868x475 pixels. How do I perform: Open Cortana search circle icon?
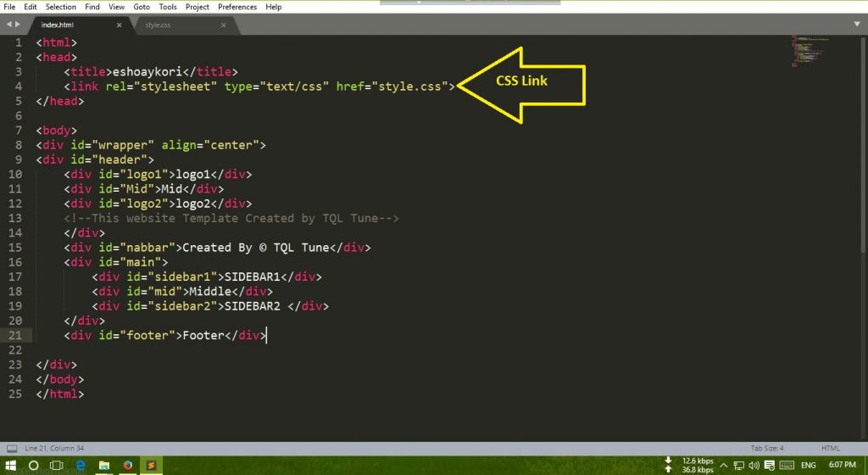tap(34, 466)
